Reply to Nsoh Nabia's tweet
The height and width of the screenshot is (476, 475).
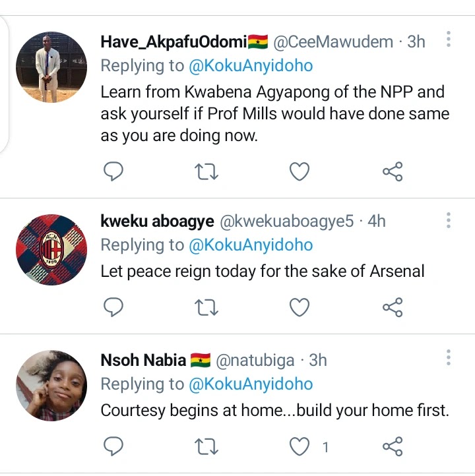tap(114, 447)
